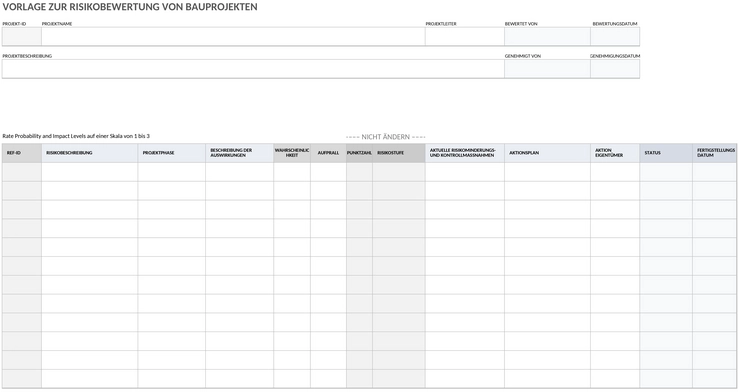
Task: Click the Genehmigungsdatum input field
Action: click(x=615, y=69)
